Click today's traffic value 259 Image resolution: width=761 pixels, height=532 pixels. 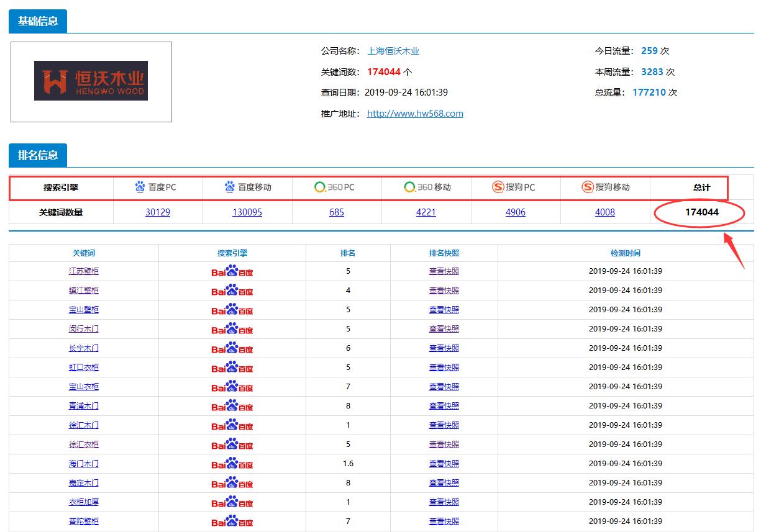coord(649,51)
